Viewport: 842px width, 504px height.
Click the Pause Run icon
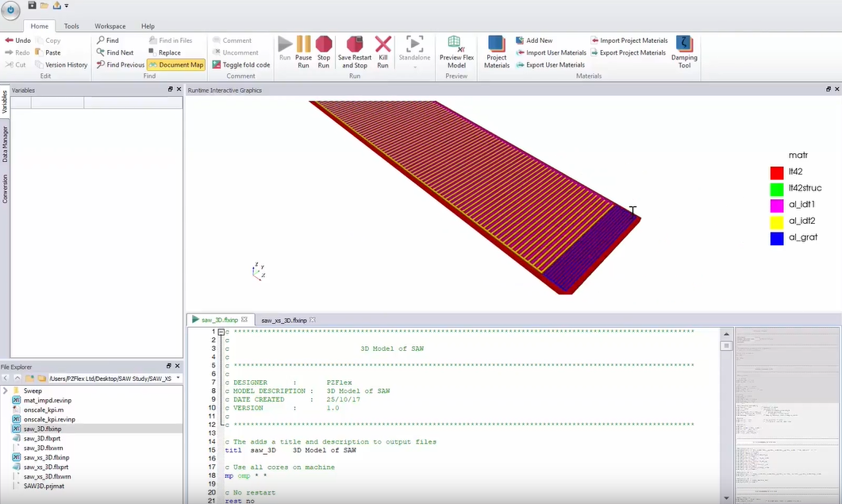(303, 44)
